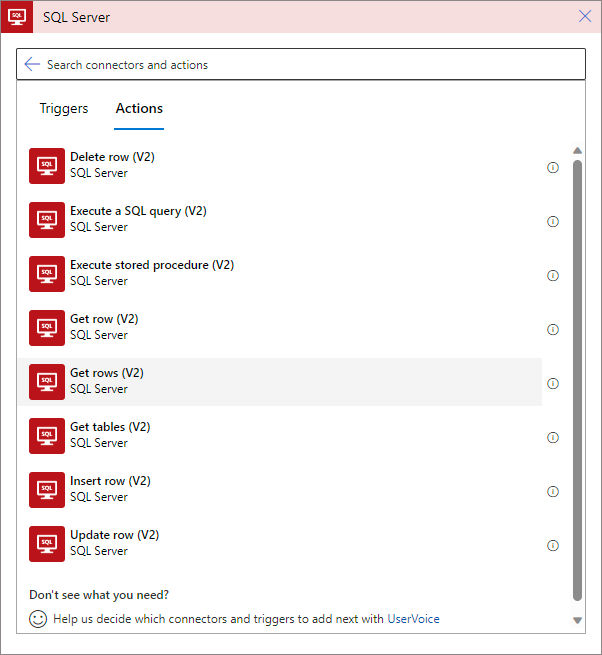This screenshot has height=655, width=602.
Task: Open info icon for Execute stored procedure (V2)
Action: click(553, 275)
